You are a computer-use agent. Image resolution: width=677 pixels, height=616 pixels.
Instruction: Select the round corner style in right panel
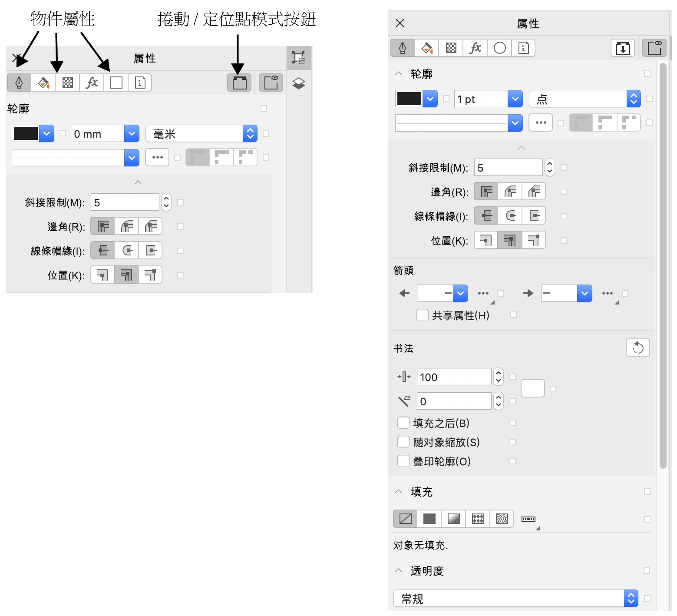[x=510, y=192]
